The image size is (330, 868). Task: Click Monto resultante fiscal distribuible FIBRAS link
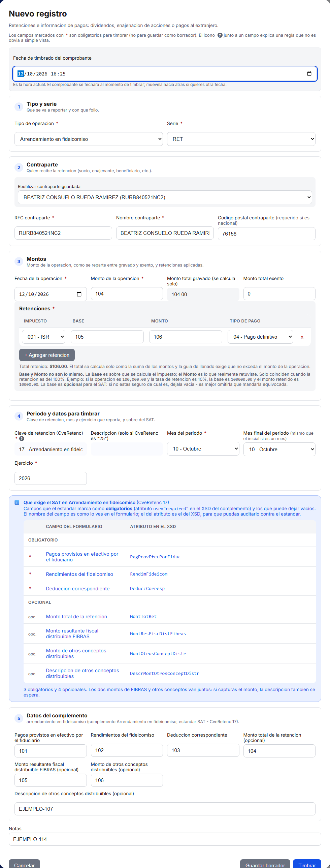(72, 634)
